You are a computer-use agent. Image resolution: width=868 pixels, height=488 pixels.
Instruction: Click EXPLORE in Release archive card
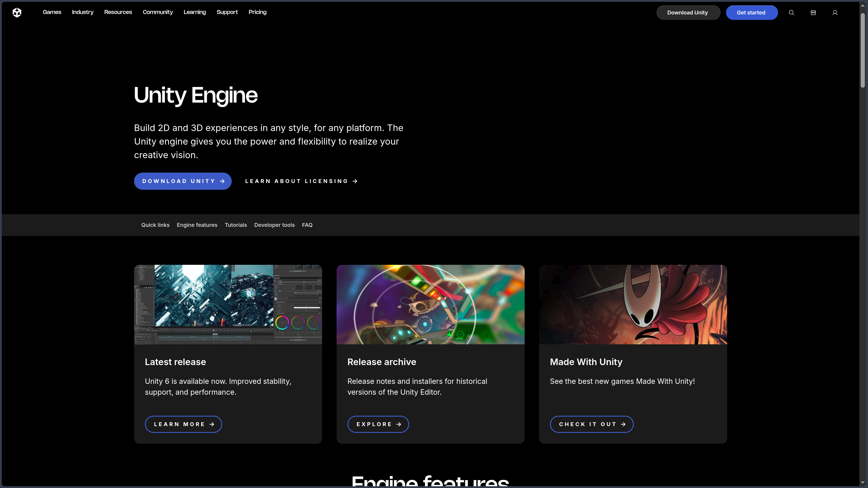click(378, 424)
